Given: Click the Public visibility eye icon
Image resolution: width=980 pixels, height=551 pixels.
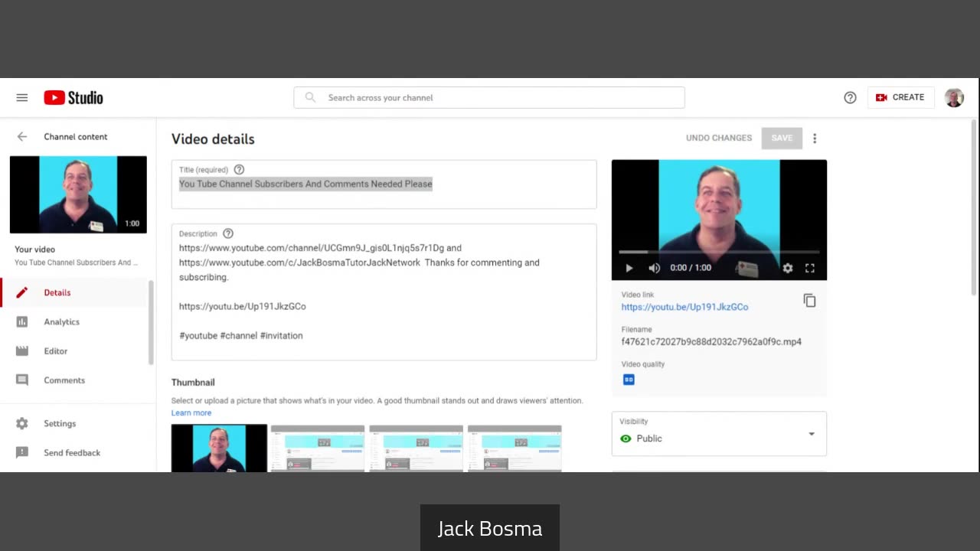Looking at the screenshot, I should [626, 439].
